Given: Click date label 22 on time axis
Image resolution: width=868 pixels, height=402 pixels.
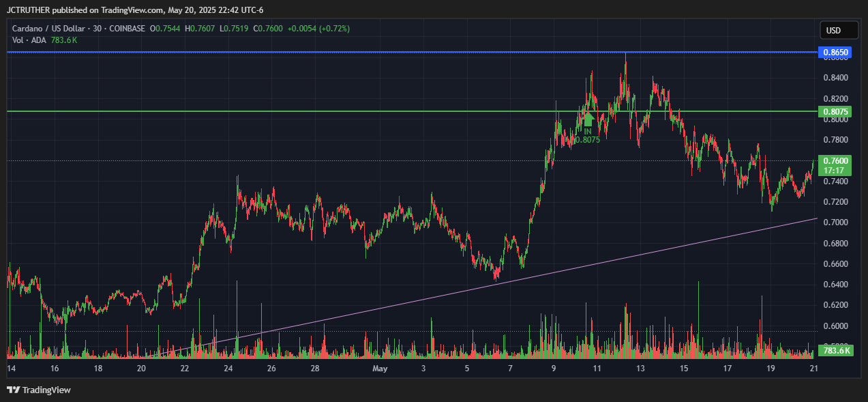Looking at the screenshot, I should tap(185, 369).
